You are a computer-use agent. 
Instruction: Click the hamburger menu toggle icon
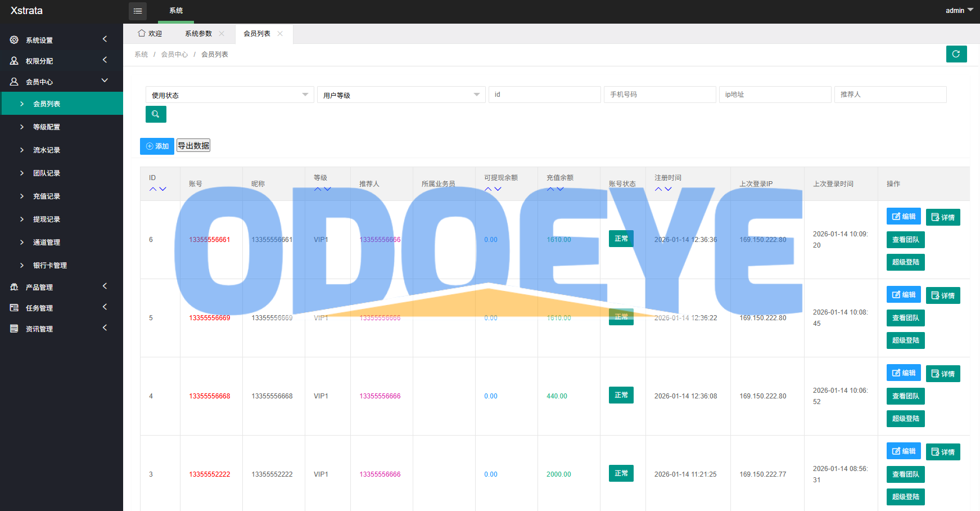138,11
